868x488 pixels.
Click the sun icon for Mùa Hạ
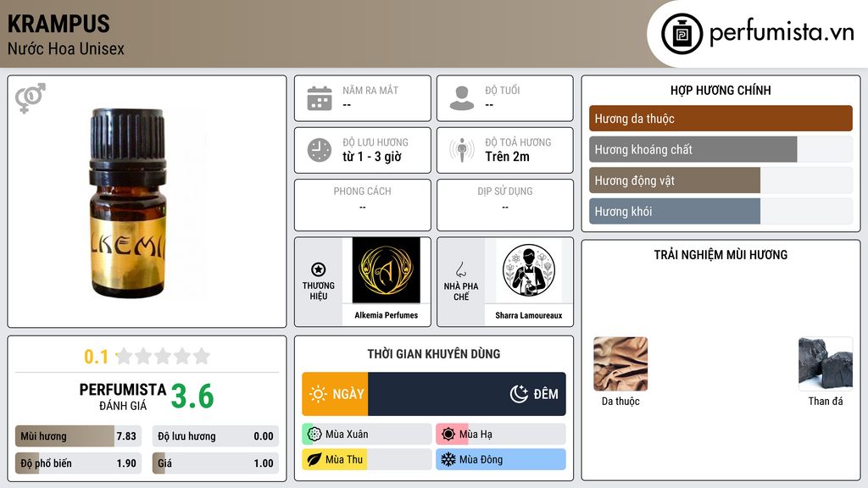click(448, 435)
